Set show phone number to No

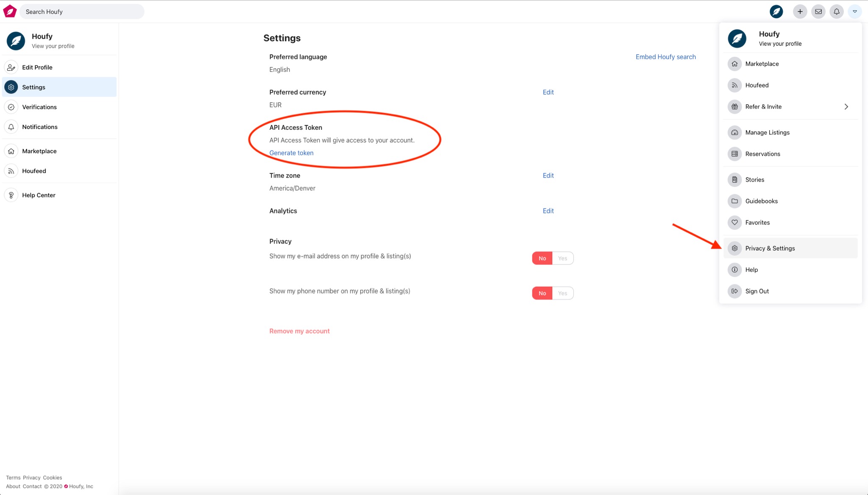[x=542, y=293]
